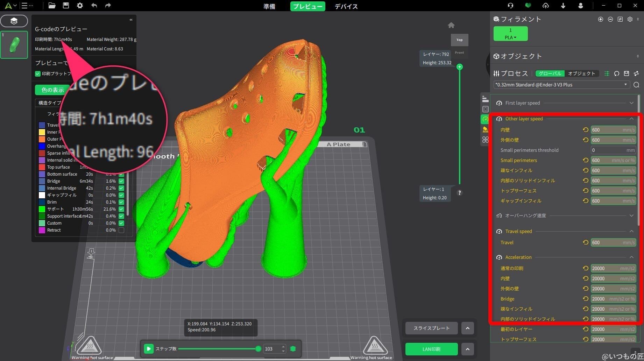Remove filament using the minus icon

(610, 19)
